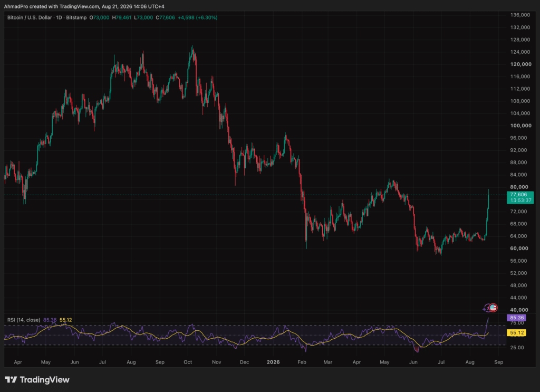The image size is (540, 392).
Task: Click the RSI (14, close) indicator title
Action: click(24, 320)
